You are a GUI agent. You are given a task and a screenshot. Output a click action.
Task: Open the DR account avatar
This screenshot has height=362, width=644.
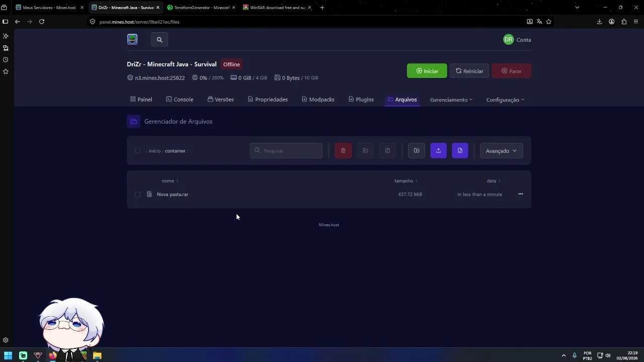[509, 40]
